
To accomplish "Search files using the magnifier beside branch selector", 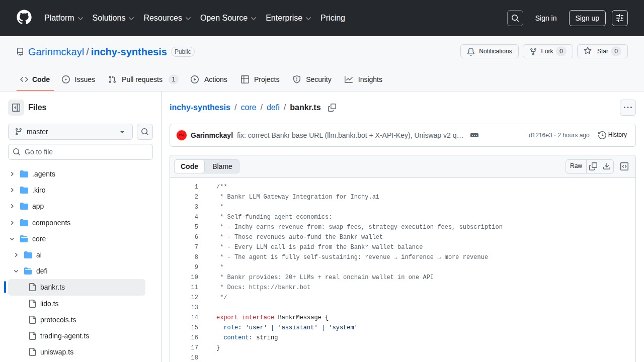I will coord(145,132).
